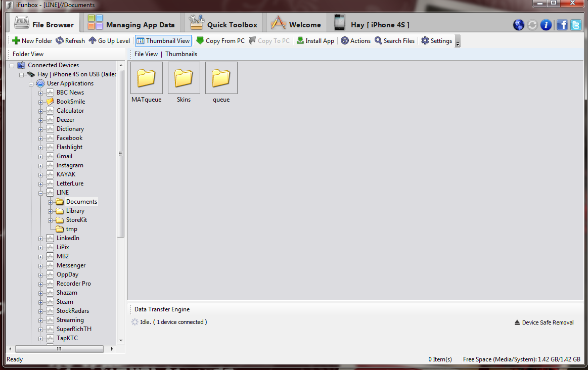Expand the BBC News app node
This screenshot has width=588, height=370.
(x=40, y=93)
